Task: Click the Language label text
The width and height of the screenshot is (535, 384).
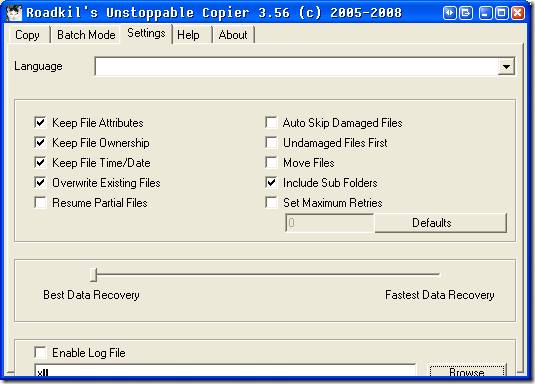Action: [38, 66]
